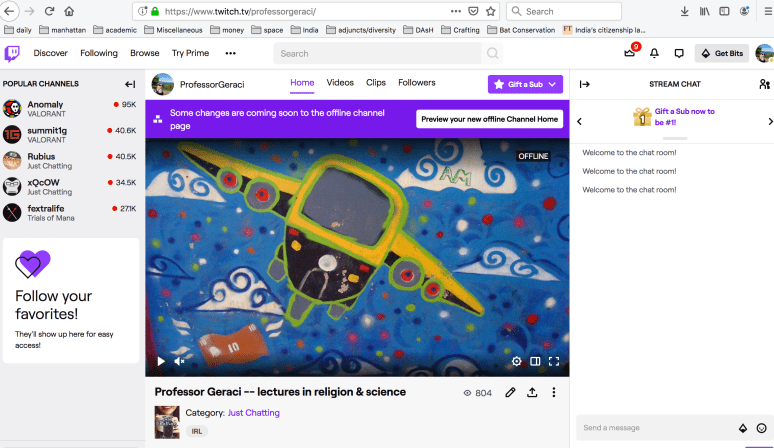Open Whispers chat bubble icon

(x=679, y=54)
